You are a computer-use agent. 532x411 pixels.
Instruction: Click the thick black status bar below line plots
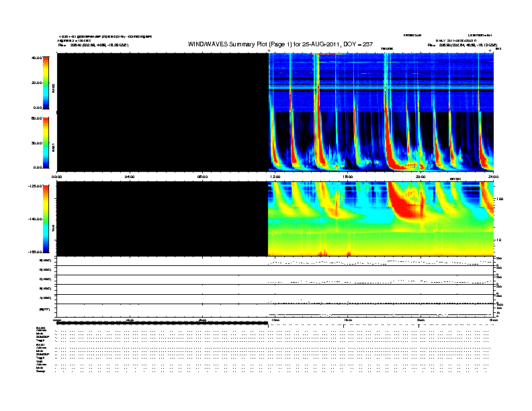[163, 323]
